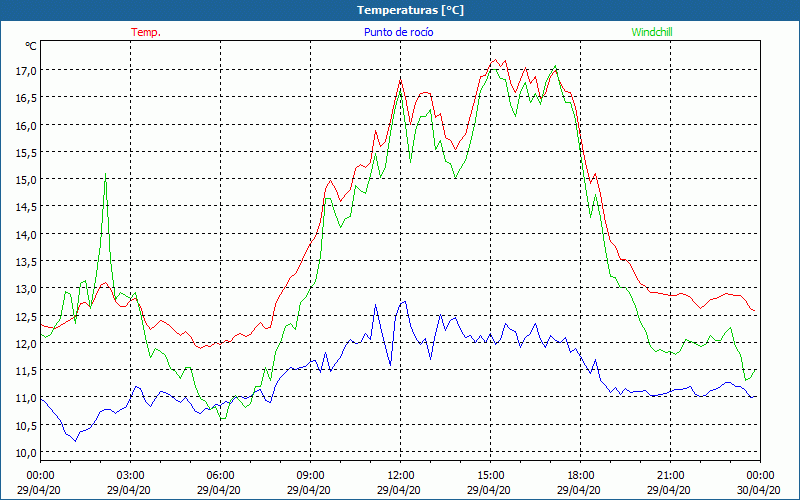
Task: Select the 13,0 y-axis value
Action: [26, 289]
